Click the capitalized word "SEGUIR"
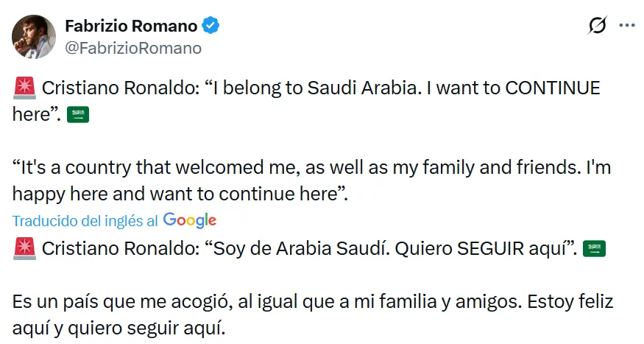Image resolution: width=644 pixels, height=344 pixels. (492, 250)
